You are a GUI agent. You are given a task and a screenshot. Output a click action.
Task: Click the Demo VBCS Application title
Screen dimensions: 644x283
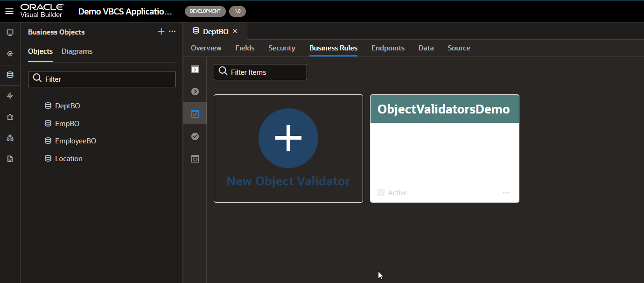click(x=125, y=12)
